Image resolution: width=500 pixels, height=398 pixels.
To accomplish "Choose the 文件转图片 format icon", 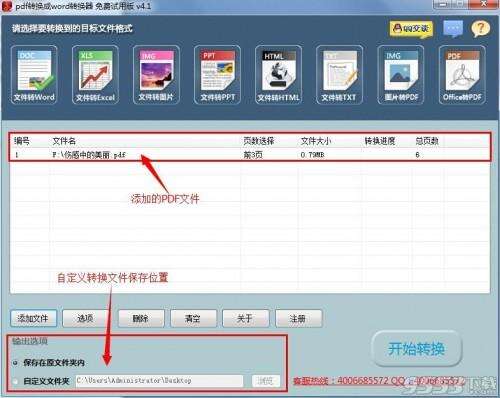I will click(156, 75).
